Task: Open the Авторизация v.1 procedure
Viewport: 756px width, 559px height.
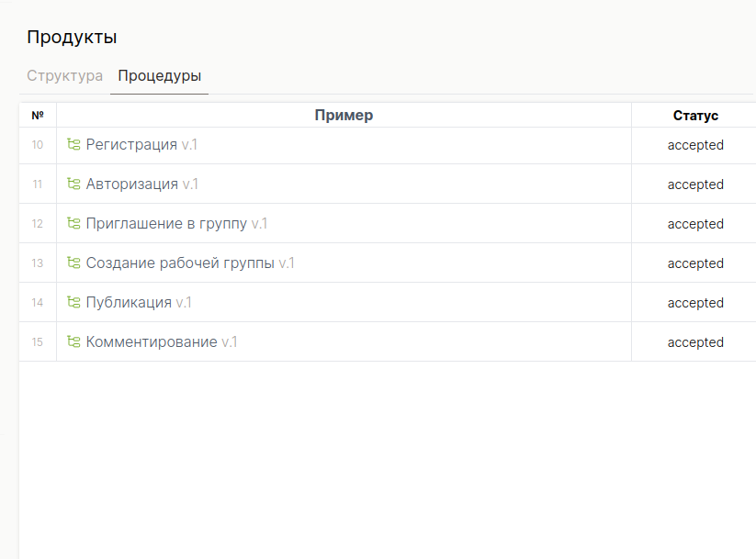Action: click(141, 184)
